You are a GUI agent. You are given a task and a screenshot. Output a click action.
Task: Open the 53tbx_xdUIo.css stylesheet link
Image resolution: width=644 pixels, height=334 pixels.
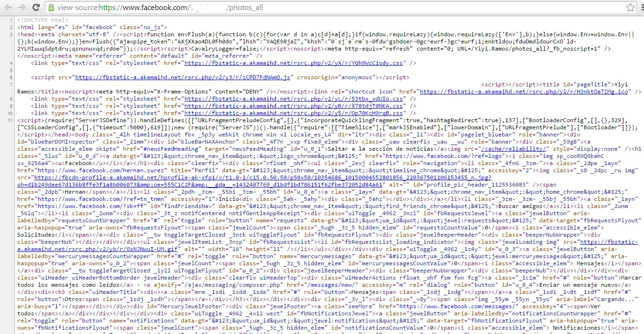coord(293,99)
